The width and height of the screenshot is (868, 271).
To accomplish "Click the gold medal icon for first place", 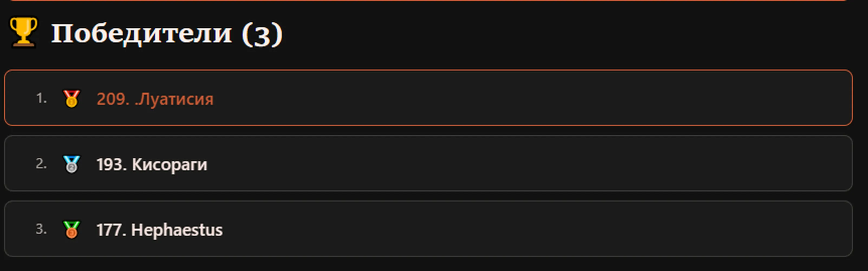I will point(72,99).
